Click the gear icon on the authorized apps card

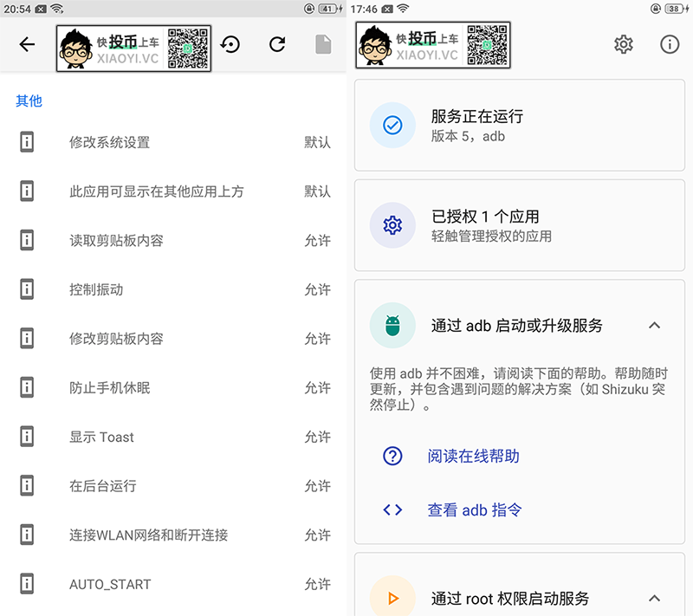(392, 226)
